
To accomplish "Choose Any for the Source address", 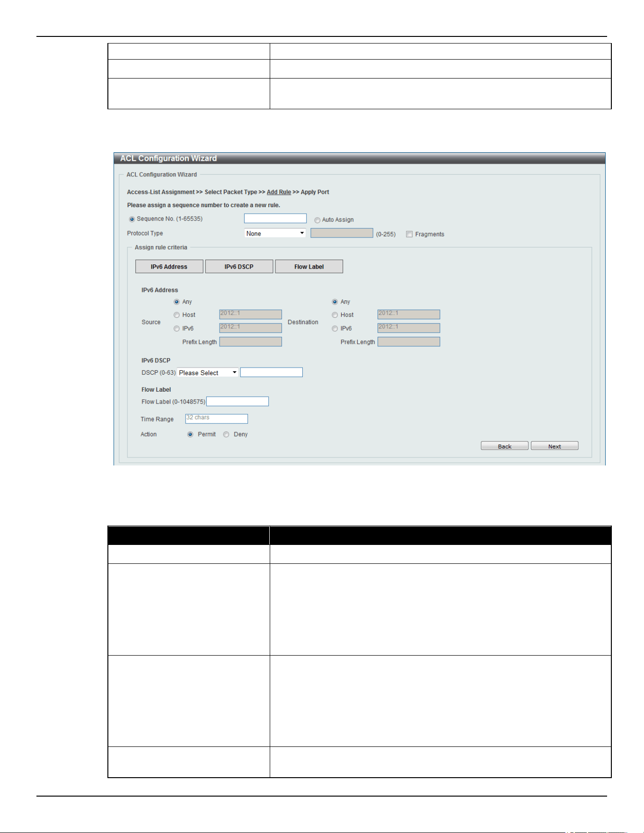I will click(x=176, y=302).
